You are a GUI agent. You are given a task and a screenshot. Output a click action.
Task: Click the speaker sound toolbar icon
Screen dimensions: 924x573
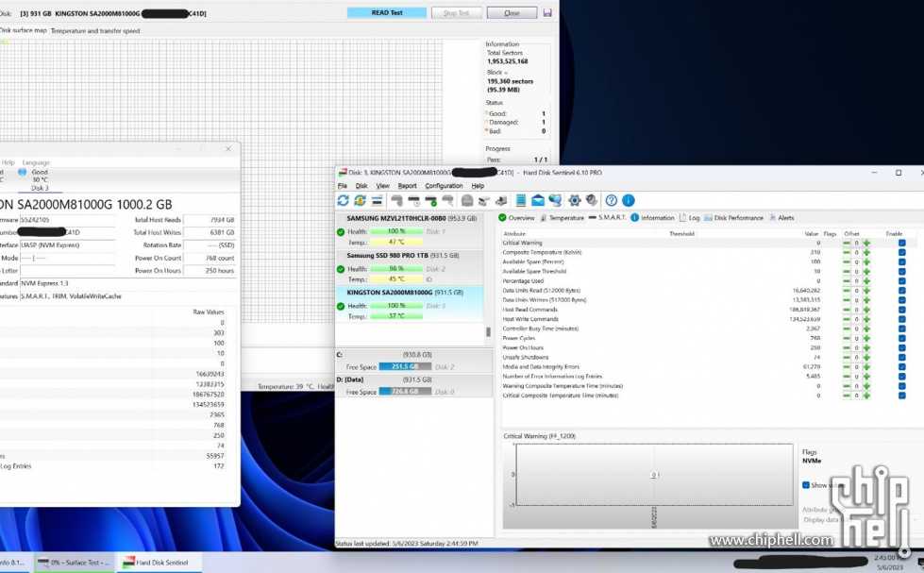591,200
